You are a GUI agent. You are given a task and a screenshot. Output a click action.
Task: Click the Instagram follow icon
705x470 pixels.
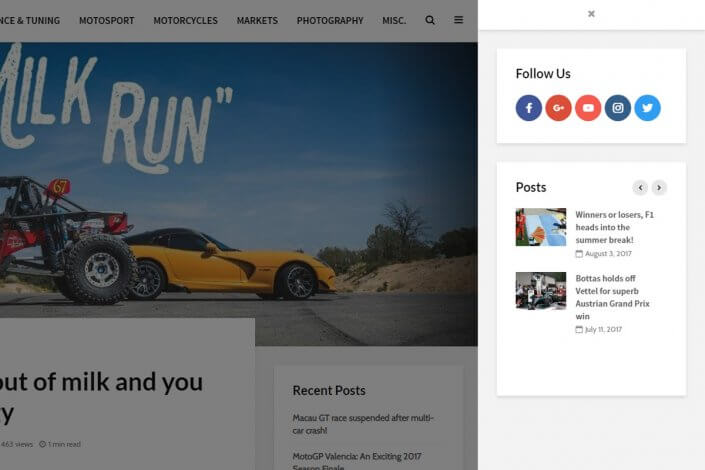[x=618, y=108]
